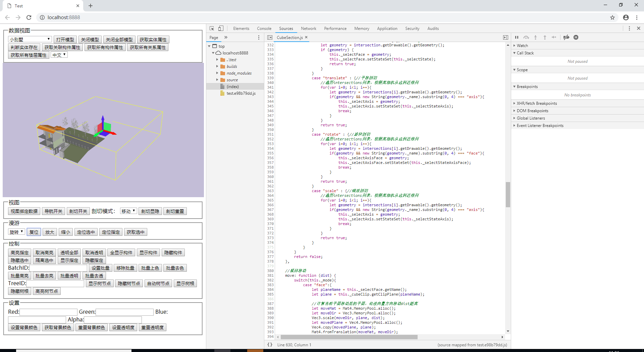The image size is (644, 352).
Task: Switch to the Network tab
Action: (x=308, y=29)
